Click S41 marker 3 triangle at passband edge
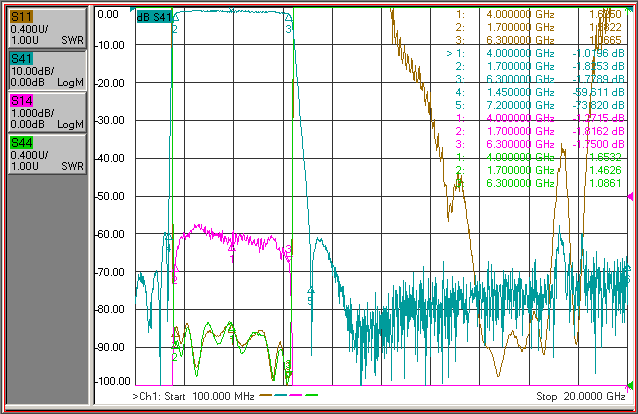This screenshot has width=638, height=414. [x=288, y=17]
